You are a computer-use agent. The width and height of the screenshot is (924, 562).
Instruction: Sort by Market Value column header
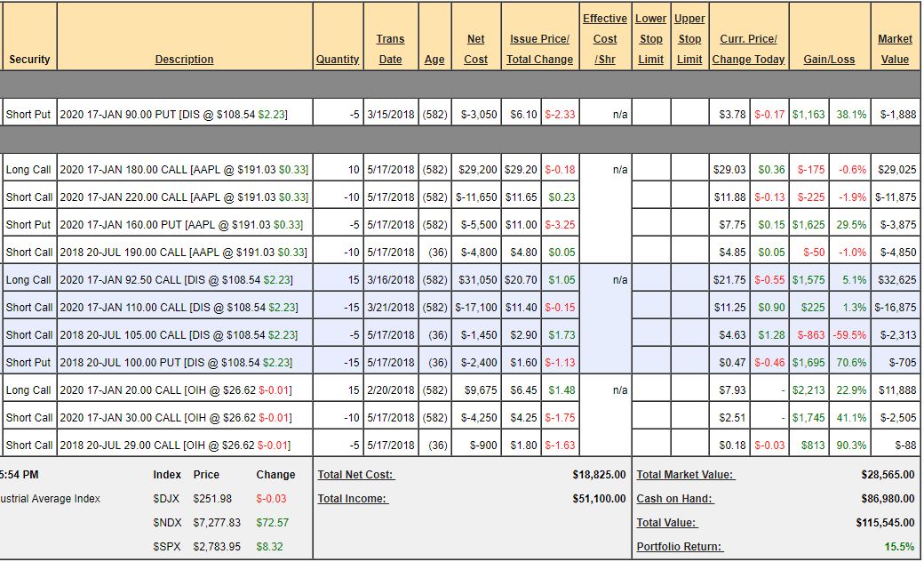click(895, 49)
